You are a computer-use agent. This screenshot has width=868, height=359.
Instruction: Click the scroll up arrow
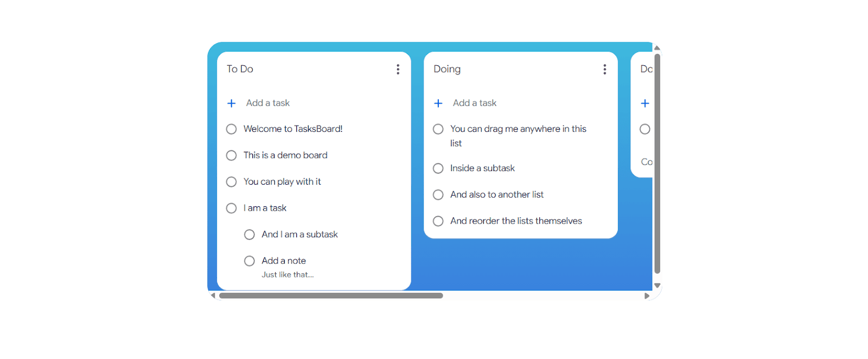click(657, 48)
